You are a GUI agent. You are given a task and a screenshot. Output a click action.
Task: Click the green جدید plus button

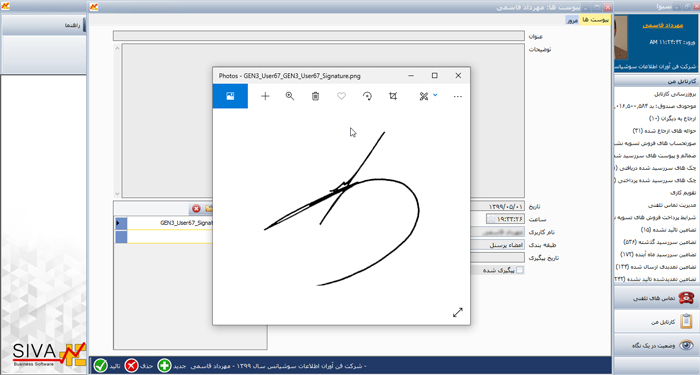[x=164, y=366]
